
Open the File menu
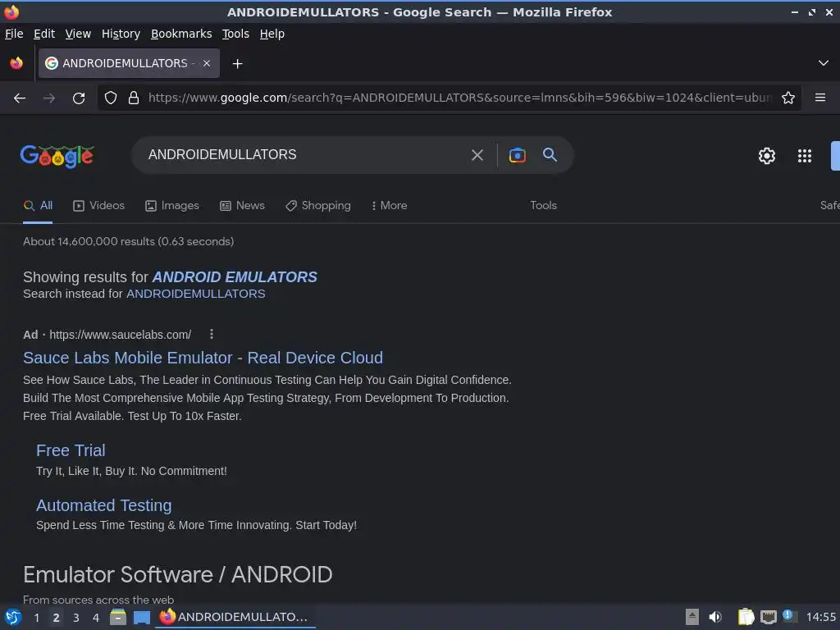point(14,34)
